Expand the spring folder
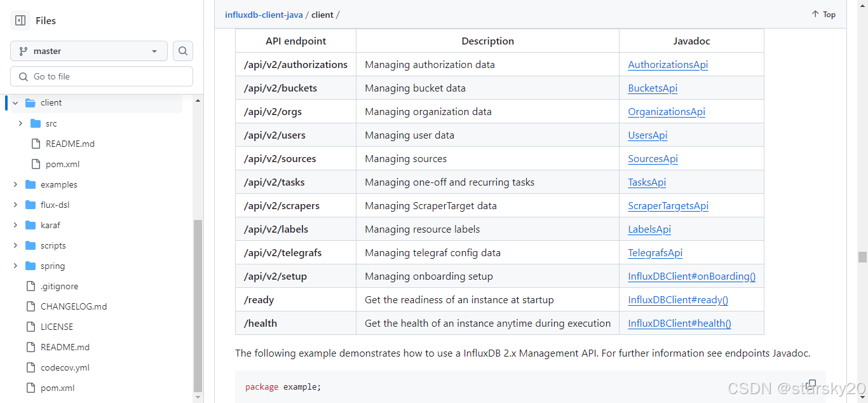Viewport: 868px width, 403px height. pyautogui.click(x=15, y=266)
